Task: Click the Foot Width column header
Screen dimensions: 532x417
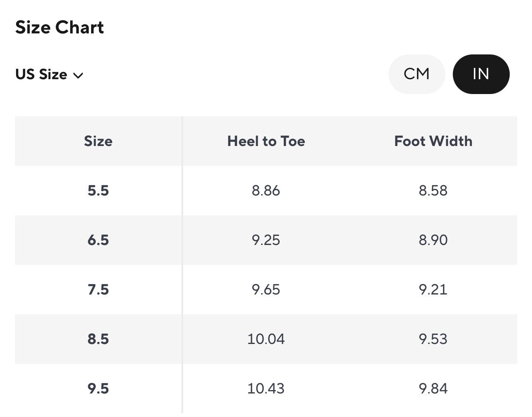Action: point(433,141)
